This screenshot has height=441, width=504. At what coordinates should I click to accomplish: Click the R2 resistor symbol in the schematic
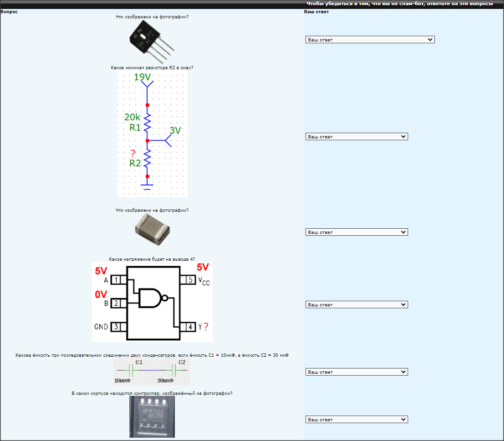(x=147, y=159)
